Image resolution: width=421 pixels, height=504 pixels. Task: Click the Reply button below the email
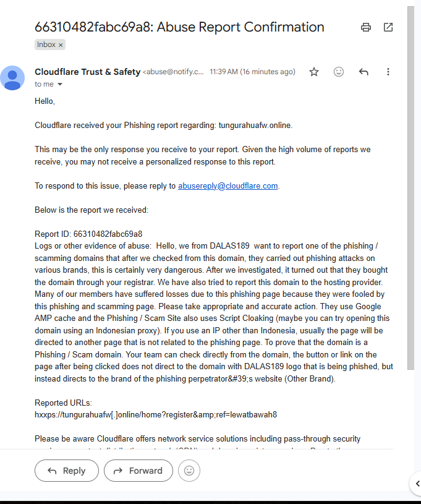click(x=67, y=471)
